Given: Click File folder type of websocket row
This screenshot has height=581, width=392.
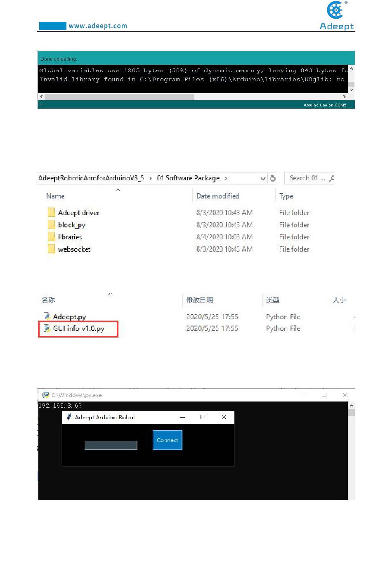Looking at the screenshot, I should 294,249.
